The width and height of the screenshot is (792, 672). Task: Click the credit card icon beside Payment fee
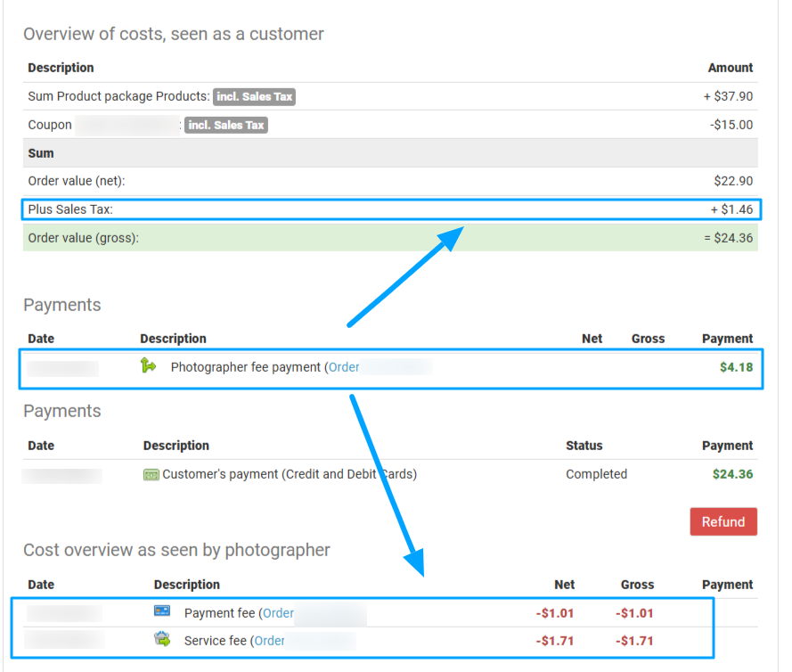[x=162, y=611]
